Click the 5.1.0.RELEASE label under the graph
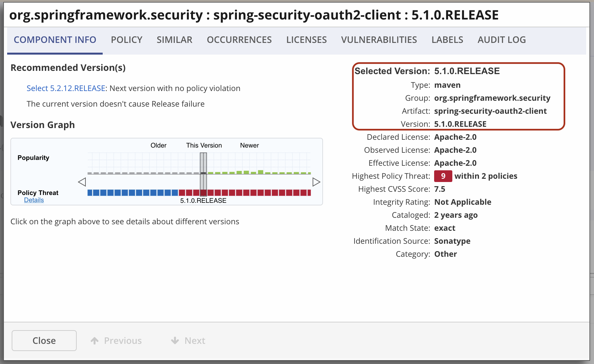 pos(203,201)
